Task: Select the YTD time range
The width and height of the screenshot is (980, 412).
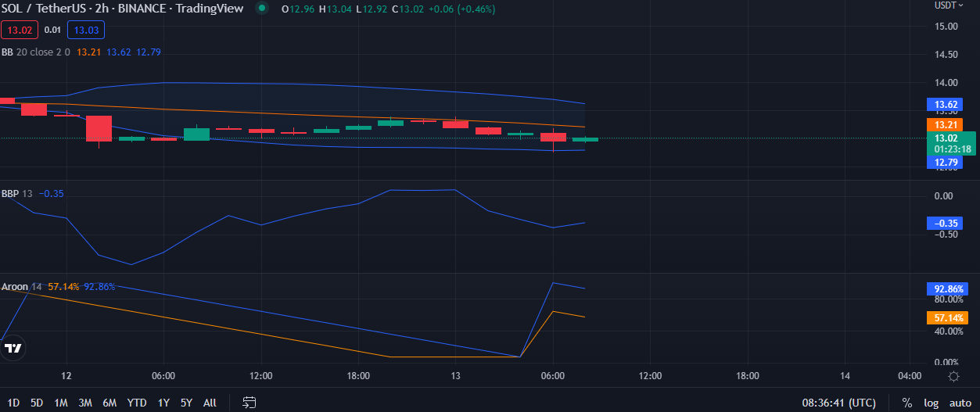Action: (137, 403)
